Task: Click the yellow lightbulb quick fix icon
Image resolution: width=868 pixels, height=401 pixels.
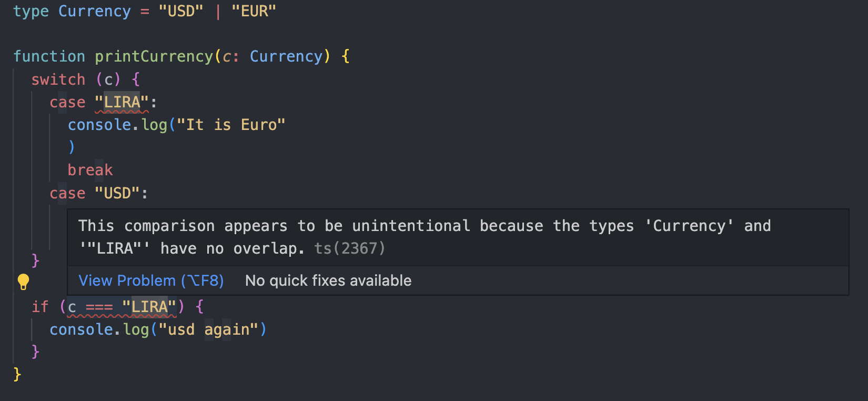Action: [23, 280]
